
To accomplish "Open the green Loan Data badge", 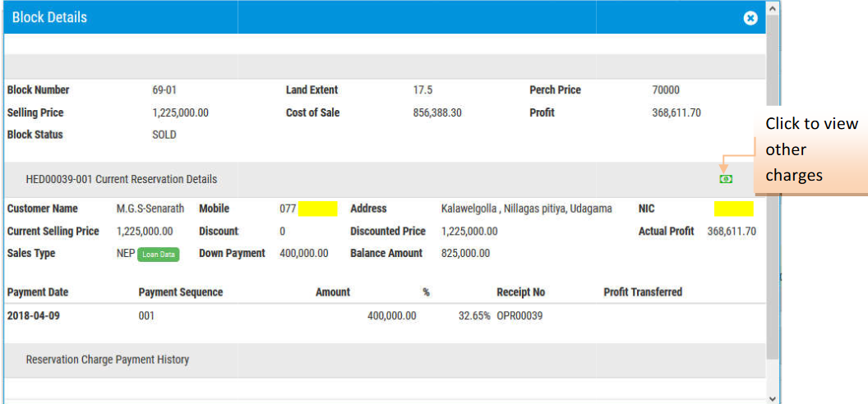I will [158, 255].
